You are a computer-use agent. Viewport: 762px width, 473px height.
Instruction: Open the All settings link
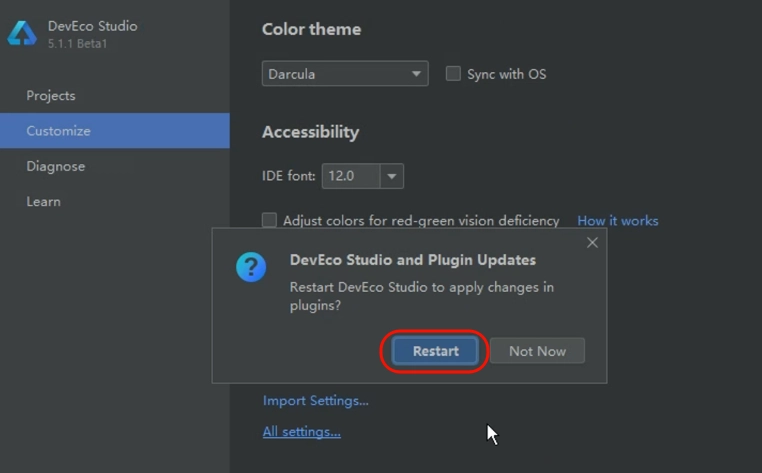click(302, 432)
